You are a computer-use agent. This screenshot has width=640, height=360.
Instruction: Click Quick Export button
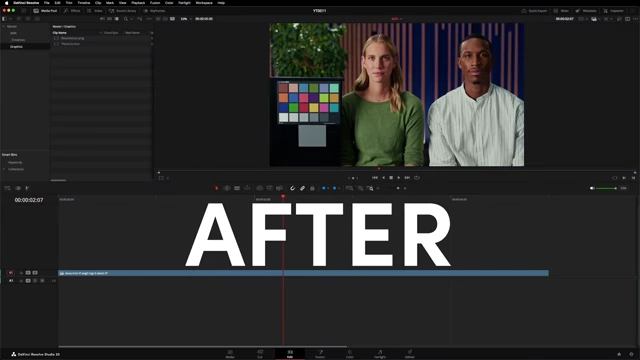534,11
